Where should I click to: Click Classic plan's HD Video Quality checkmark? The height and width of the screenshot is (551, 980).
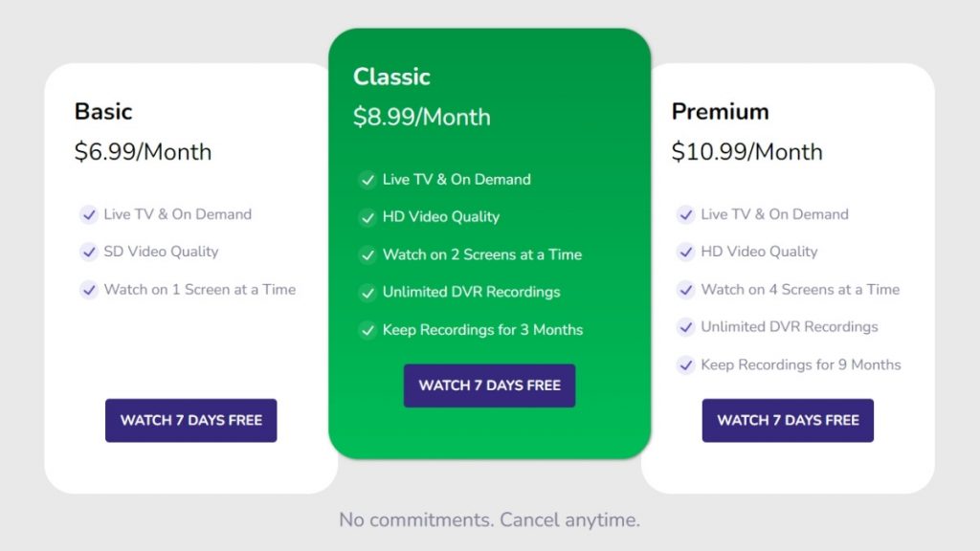pyautogui.click(x=367, y=217)
